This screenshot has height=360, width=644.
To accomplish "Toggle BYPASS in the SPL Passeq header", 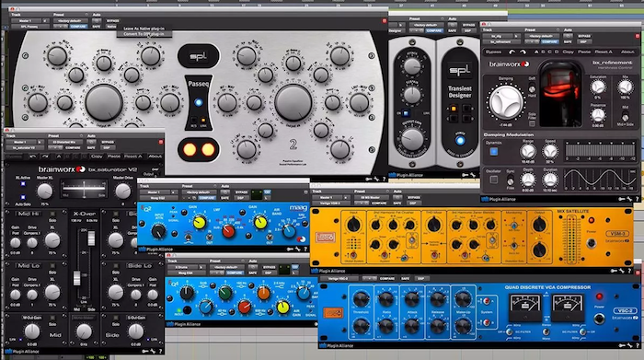I will point(112,20).
